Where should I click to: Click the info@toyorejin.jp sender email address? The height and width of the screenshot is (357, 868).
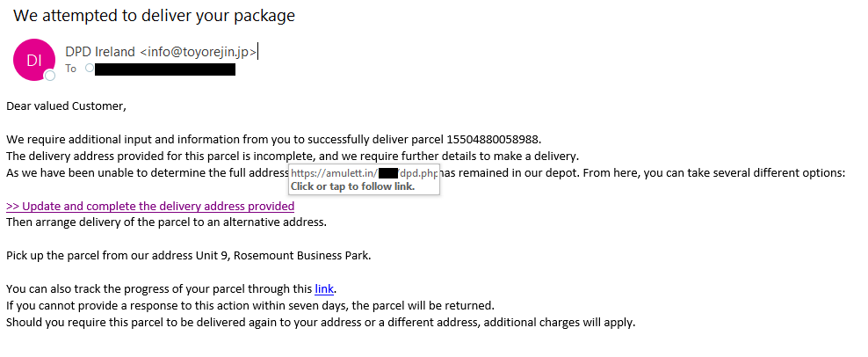coord(199,52)
